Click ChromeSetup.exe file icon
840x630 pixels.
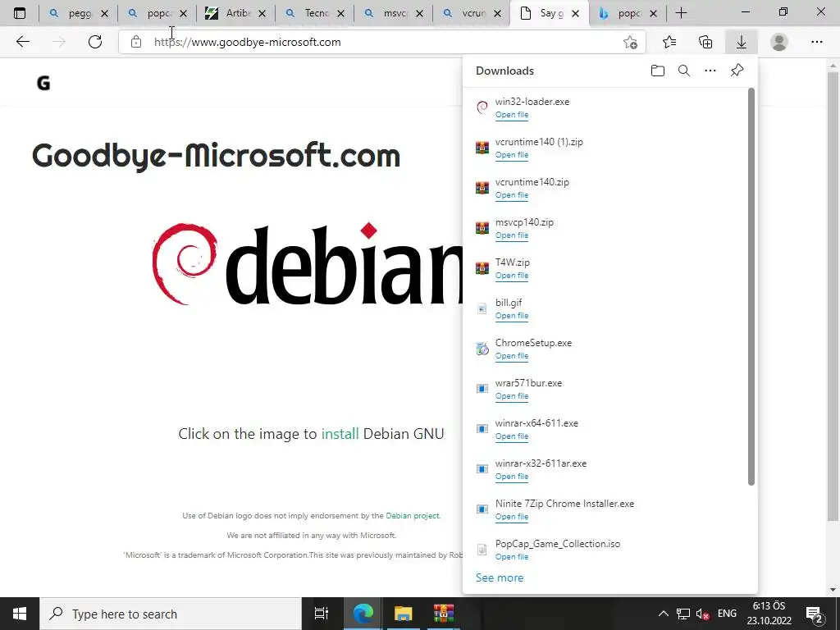(482, 348)
